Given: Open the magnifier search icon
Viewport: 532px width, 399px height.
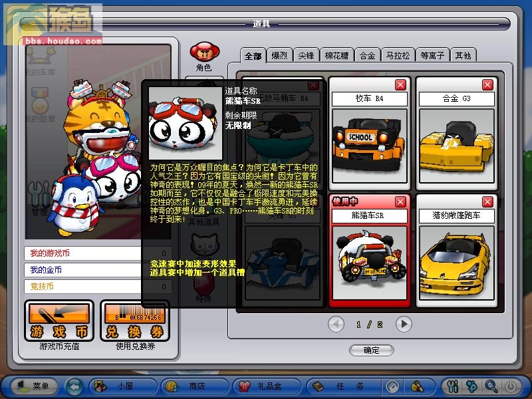Looking at the screenshot, I should [x=491, y=386].
